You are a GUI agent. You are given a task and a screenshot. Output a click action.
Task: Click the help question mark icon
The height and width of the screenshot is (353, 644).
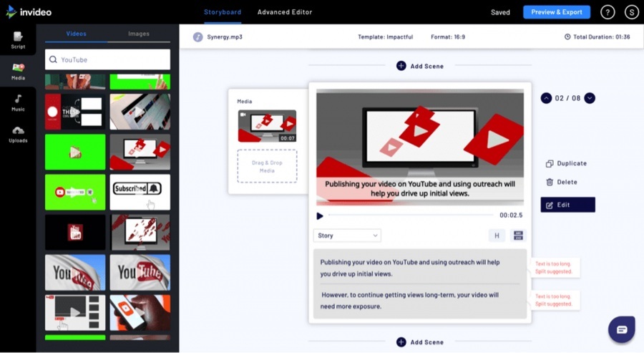pyautogui.click(x=608, y=12)
